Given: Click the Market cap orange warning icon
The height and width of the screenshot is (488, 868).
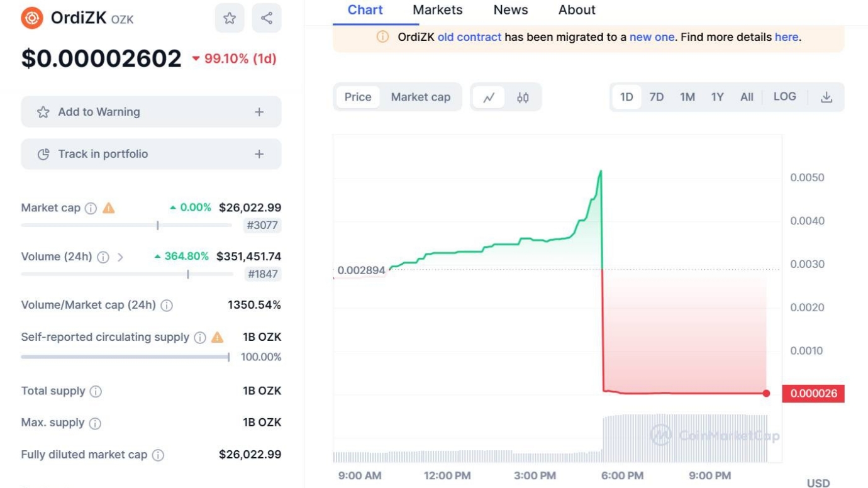Looking at the screenshot, I should pyautogui.click(x=109, y=208).
